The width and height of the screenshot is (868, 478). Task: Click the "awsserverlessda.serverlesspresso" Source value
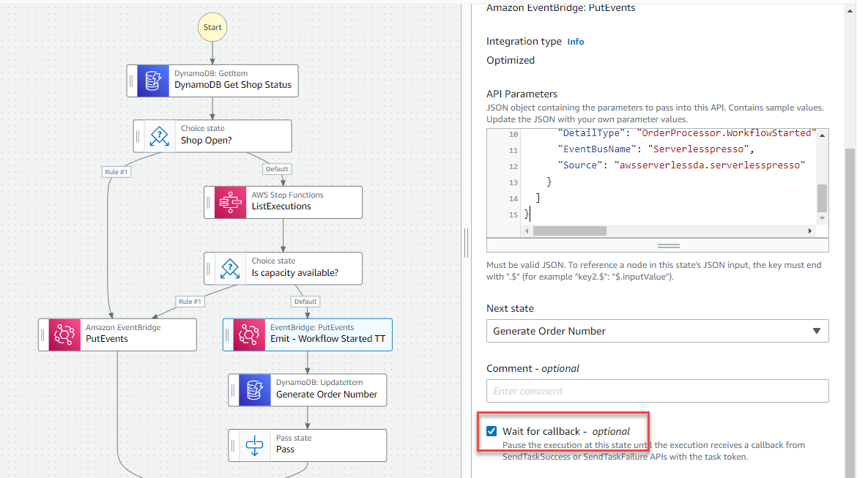710,165
